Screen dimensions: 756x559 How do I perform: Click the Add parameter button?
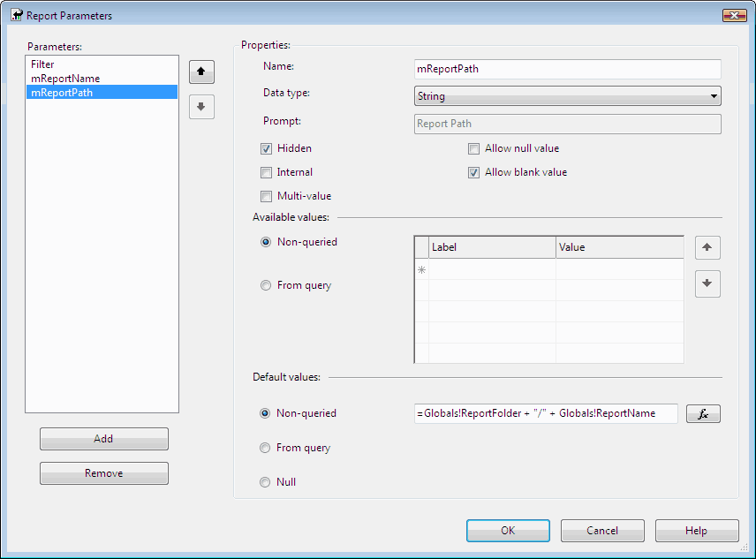[x=103, y=439]
